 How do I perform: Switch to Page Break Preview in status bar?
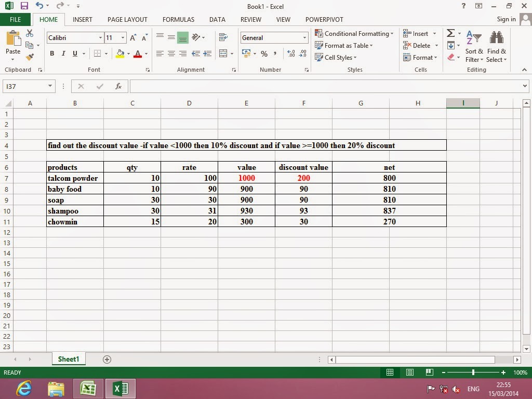(x=430, y=373)
